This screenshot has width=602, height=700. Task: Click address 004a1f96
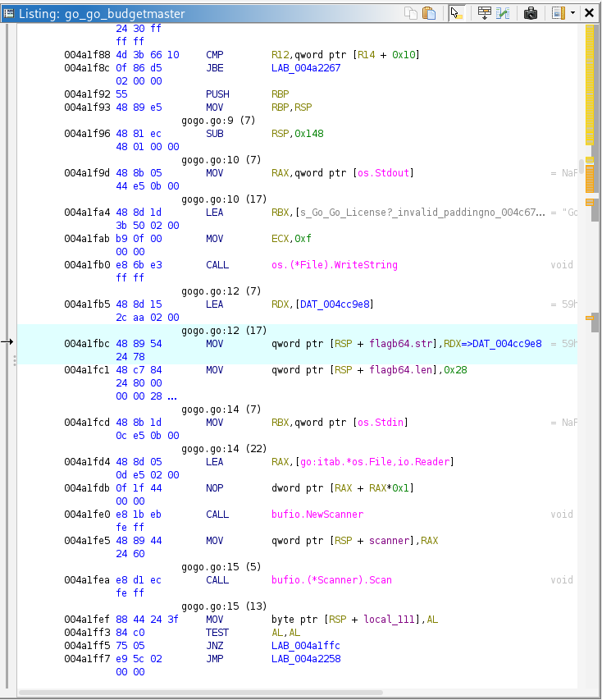click(87, 134)
